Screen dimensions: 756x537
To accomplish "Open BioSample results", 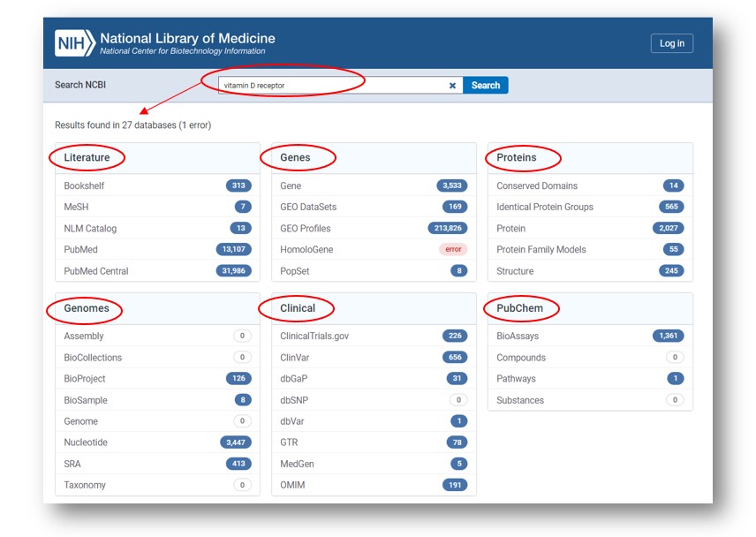I will [158, 400].
